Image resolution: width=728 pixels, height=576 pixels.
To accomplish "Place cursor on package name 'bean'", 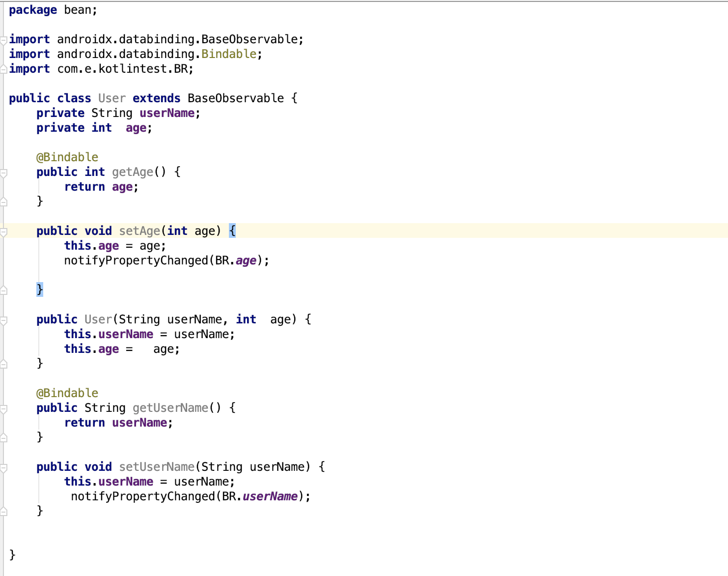I will (78, 10).
